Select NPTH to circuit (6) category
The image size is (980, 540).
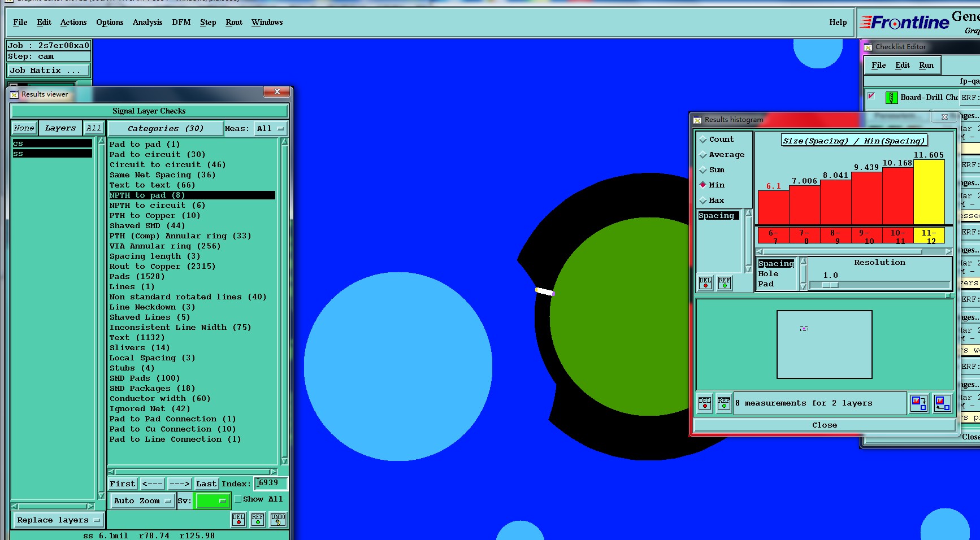click(x=158, y=206)
